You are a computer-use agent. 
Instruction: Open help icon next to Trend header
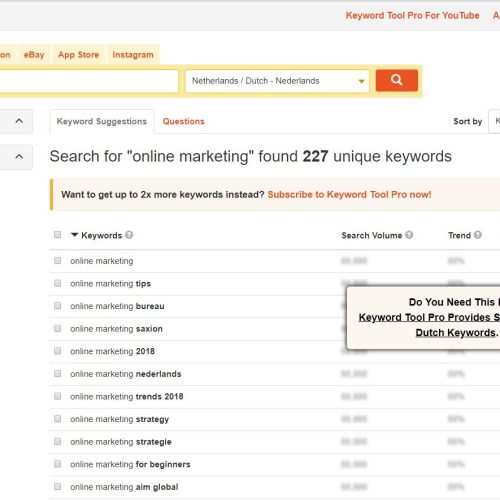[478, 235]
